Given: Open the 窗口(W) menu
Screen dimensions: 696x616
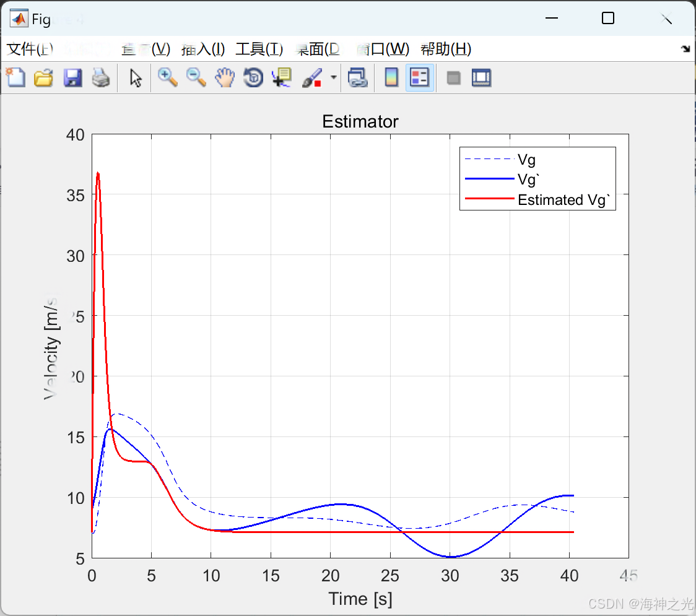Looking at the screenshot, I should tap(383, 49).
